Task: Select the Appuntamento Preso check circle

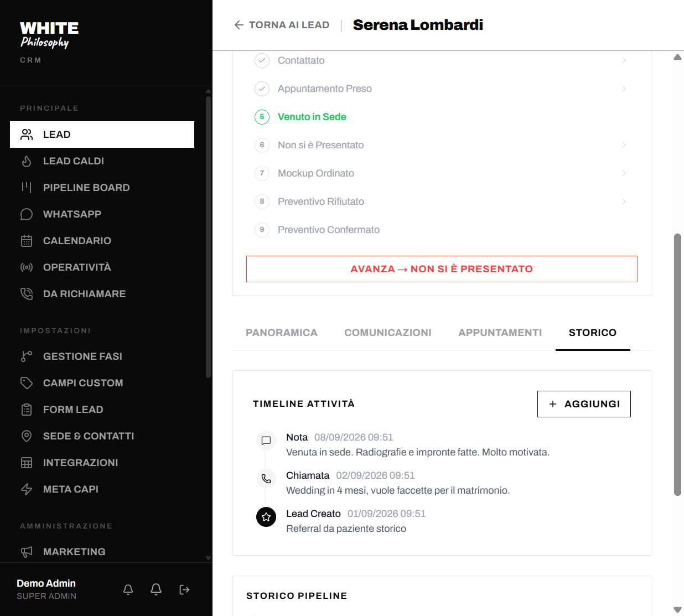Action: (x=262, y=89)
